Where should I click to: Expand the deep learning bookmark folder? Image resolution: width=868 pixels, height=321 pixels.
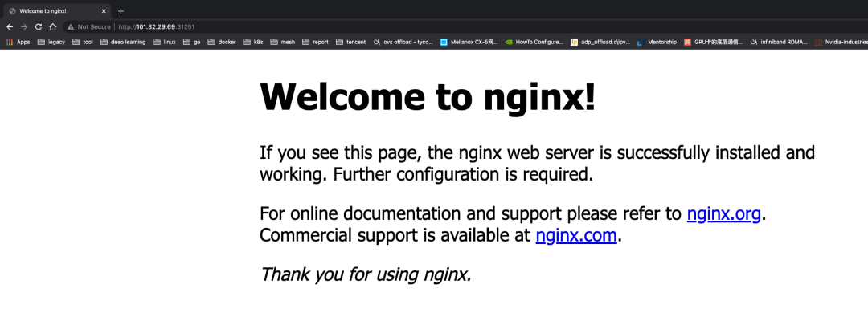pos(123,42)
